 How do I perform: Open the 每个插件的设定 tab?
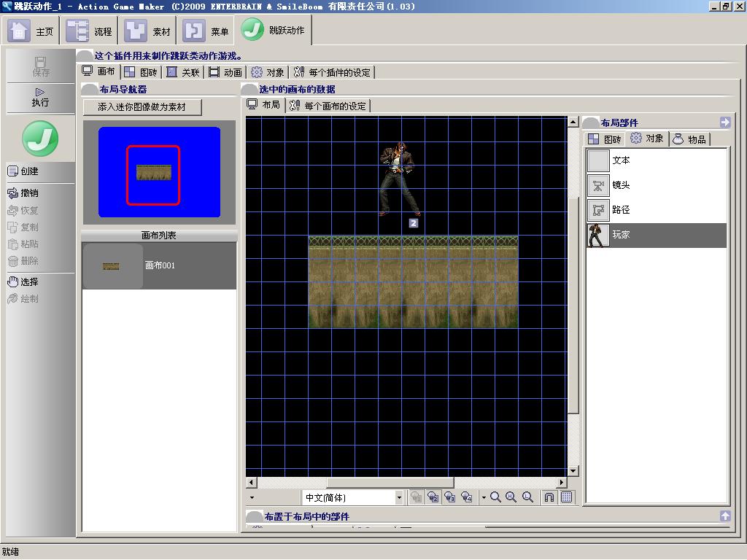pyautogui.click(x=332, y=72)
